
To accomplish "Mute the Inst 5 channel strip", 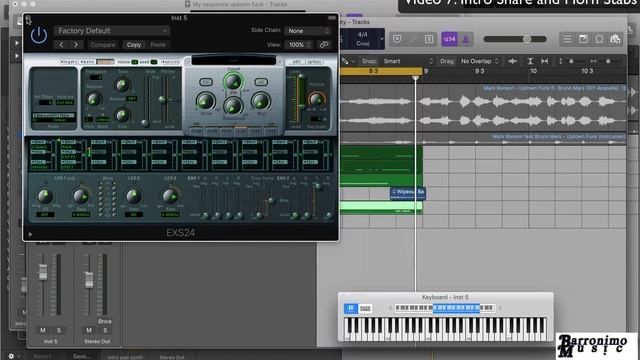I will 43,330.
